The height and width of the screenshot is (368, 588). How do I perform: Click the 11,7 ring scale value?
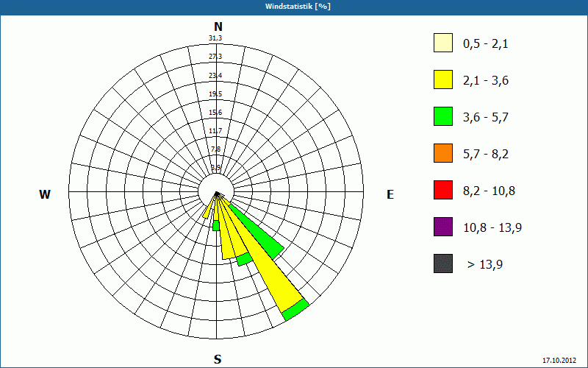[x=215, y=131]
